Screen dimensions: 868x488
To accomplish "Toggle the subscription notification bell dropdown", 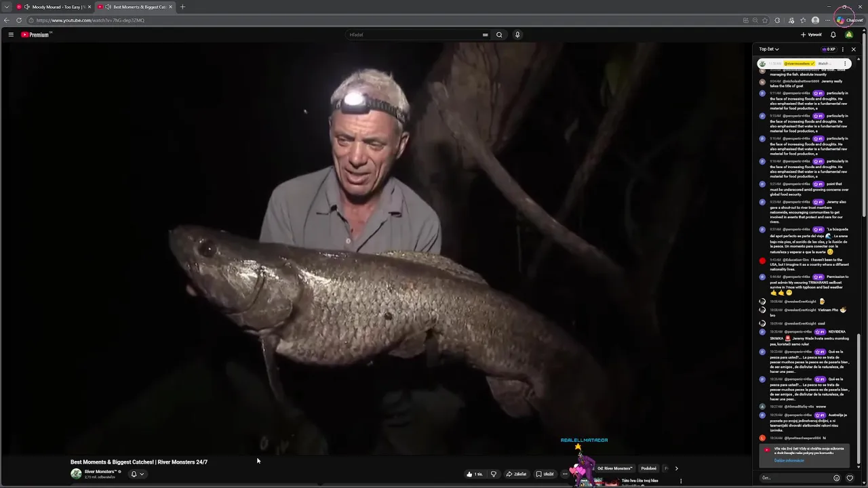I will pyautogui.click(x=137, y=474).
